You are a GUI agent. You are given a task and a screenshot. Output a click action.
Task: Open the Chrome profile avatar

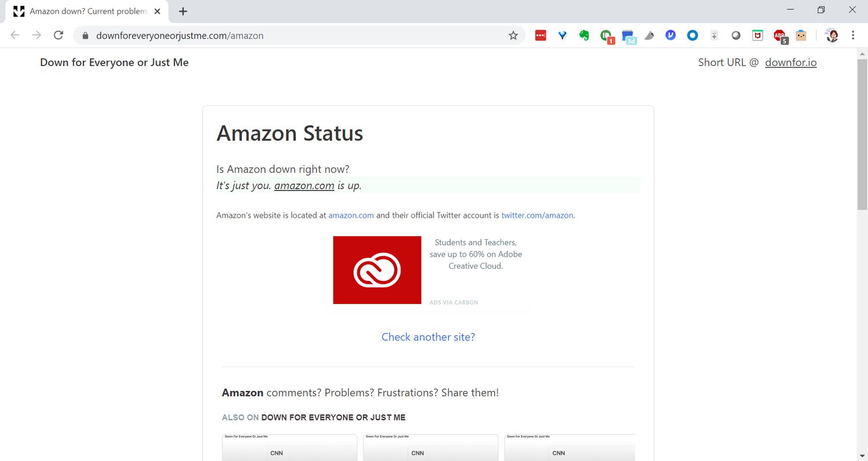832,35
